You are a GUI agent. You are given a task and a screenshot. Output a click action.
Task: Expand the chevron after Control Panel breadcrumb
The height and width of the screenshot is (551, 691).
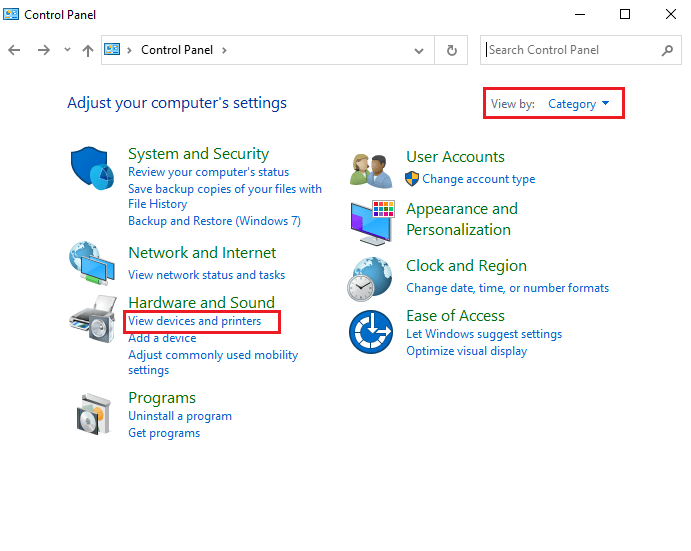click(224, 50)
